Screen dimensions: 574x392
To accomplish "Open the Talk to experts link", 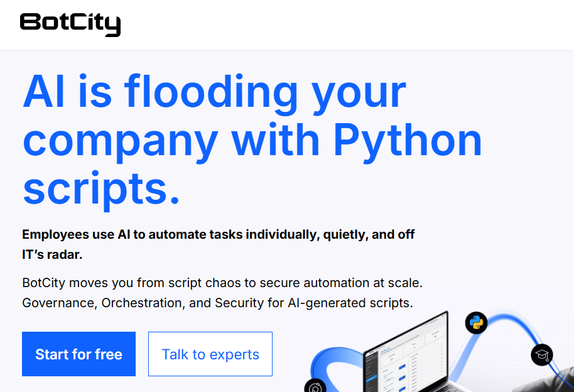I will [210, 354].
